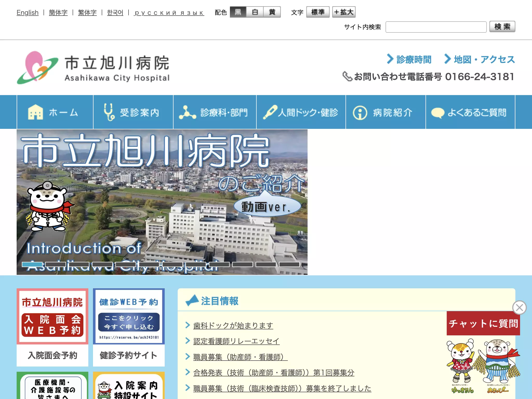The width and height of the screenshot is (532, 399).
Task: Switch language to русский язык
Action: [x=169, y=12]
